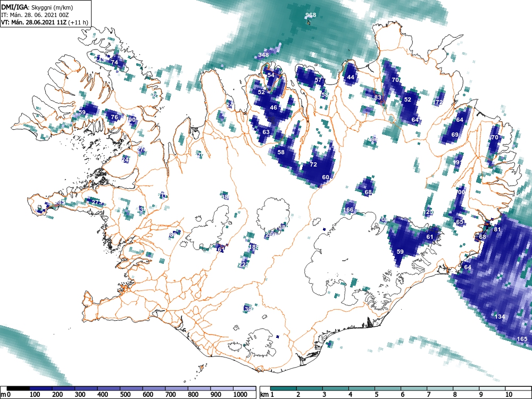The width and height of the screenshot is (532, 399).
Task: Click the '1000' label on the metre scale
Action: click(240, 395)
